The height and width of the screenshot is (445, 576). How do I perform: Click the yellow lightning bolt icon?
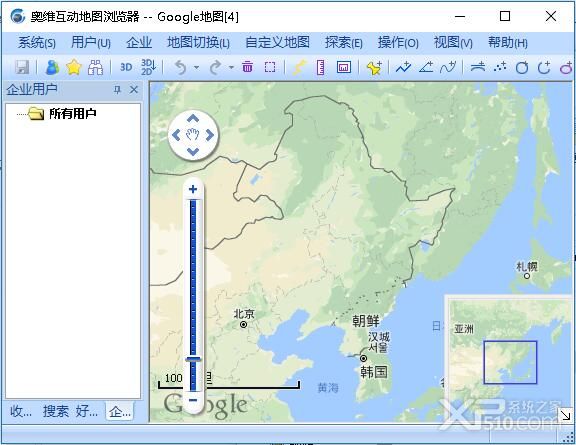(300, 67)
